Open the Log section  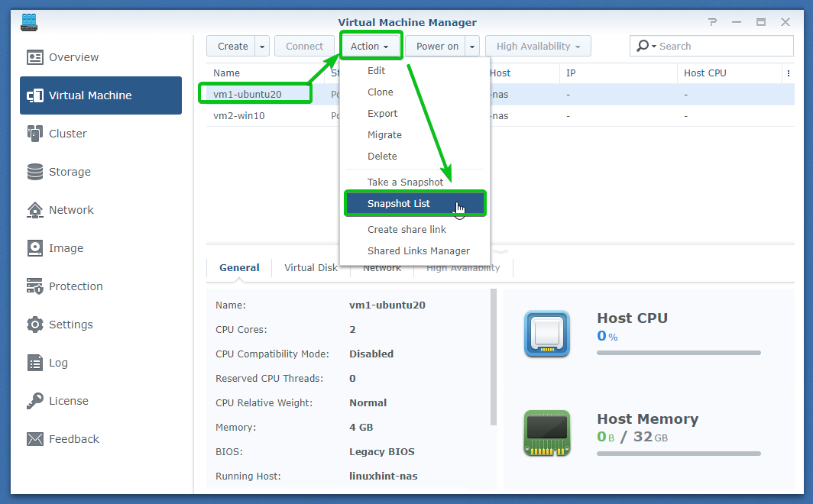(101, 363)
